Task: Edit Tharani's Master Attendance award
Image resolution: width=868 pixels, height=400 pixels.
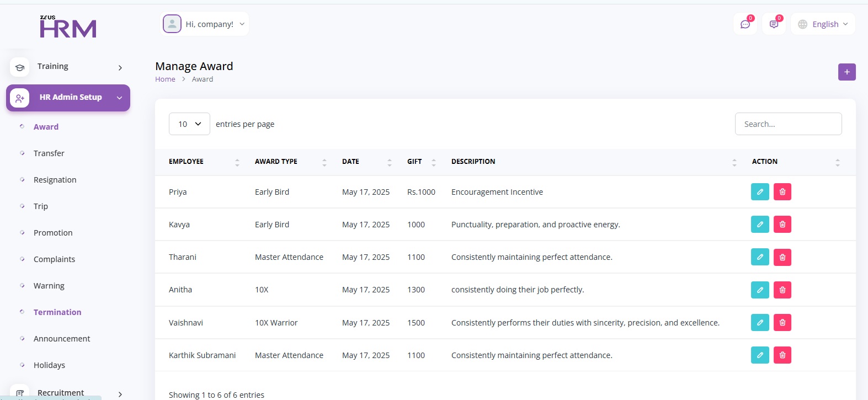Action: [x=760, y=257]
